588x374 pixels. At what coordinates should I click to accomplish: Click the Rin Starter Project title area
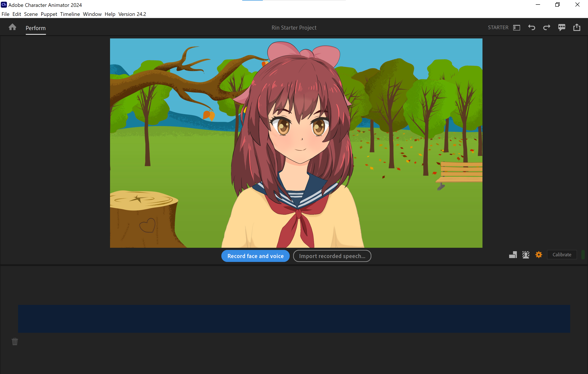tap(294, 27)
